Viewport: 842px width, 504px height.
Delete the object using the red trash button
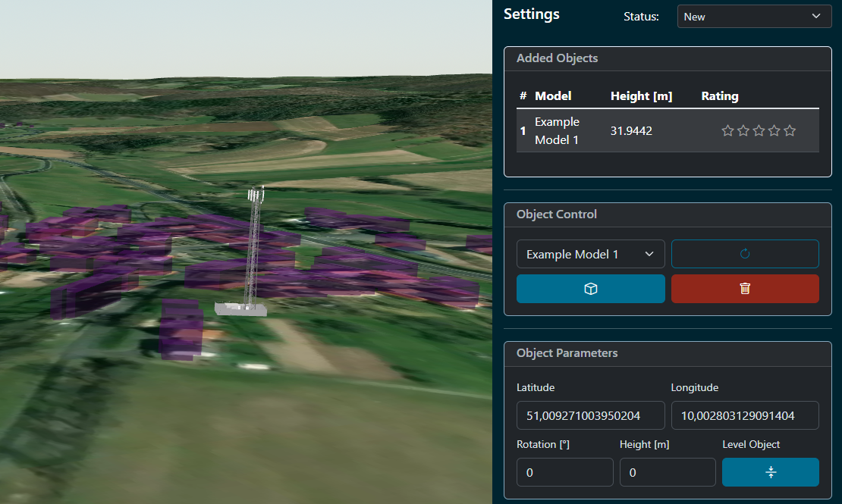tap(744, 289)
